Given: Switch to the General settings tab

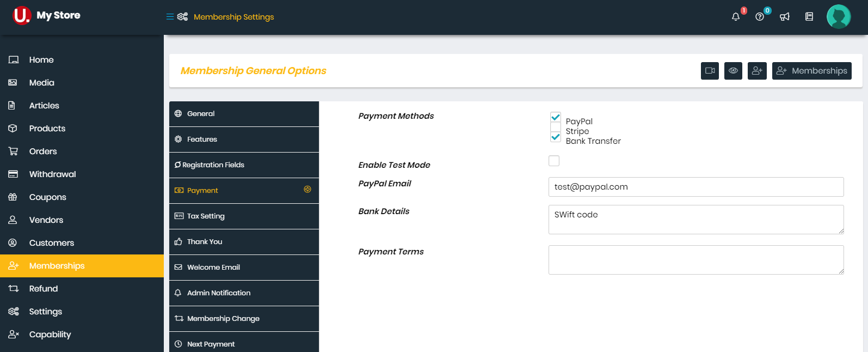Looking at the screenshot, I should pyautogui.click(x=244, y=114).
